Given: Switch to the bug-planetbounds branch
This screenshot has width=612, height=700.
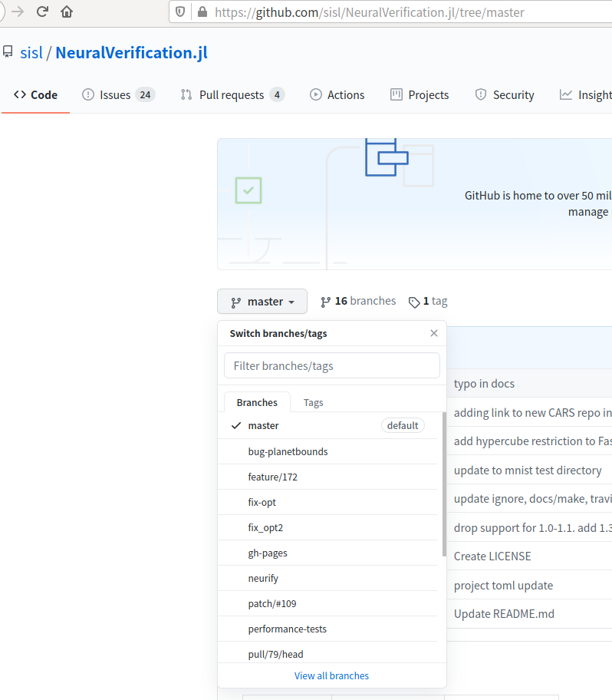Looking at the screenshot, I should [x=327, y=451].
